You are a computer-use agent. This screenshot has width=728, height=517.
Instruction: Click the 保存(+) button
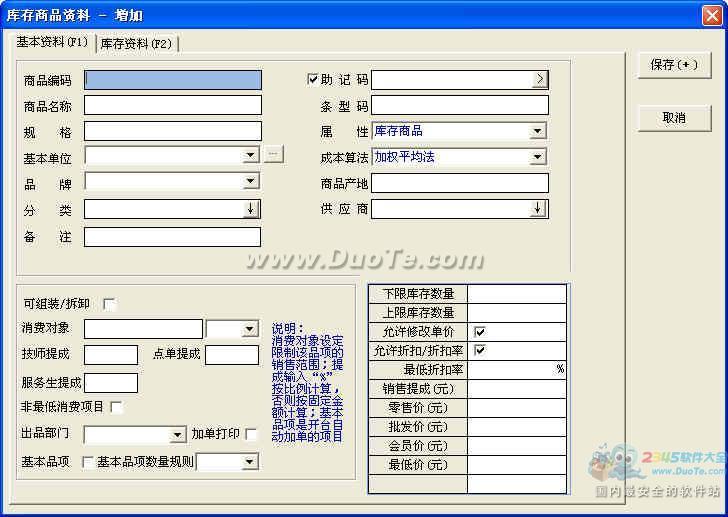(674, 65)
